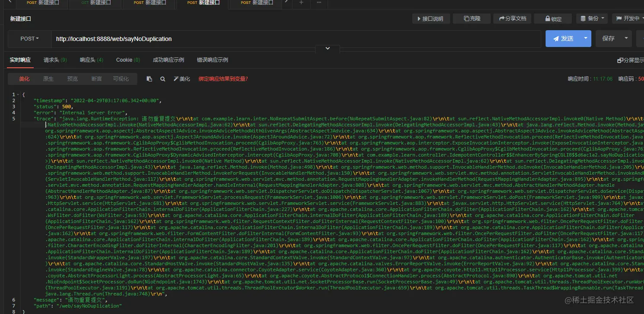Open 分享文档 share document
Screen dimensions: 644x314
coord(512,19)
